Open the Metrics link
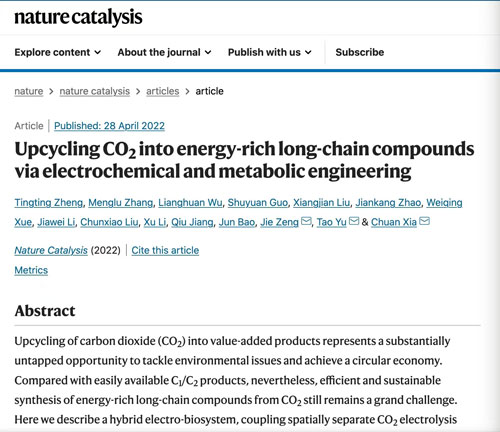This screenshot has width=500, height=432. tap(31, 270)
